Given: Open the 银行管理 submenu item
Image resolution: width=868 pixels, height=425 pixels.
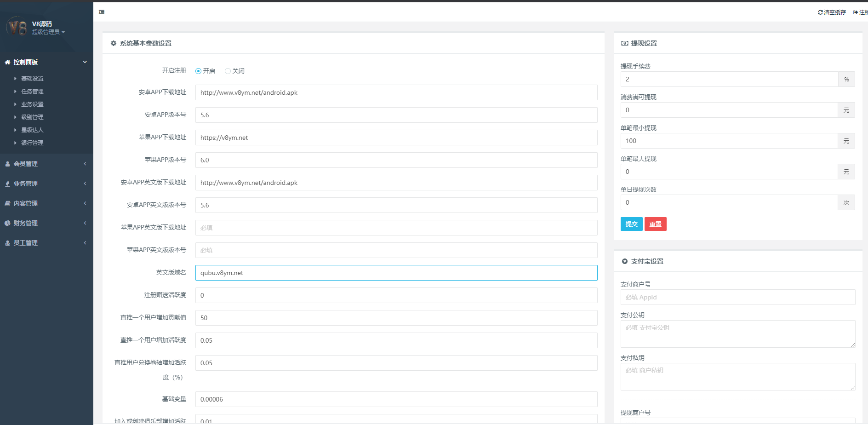Looking at the screenshot, I should (32, 143).
